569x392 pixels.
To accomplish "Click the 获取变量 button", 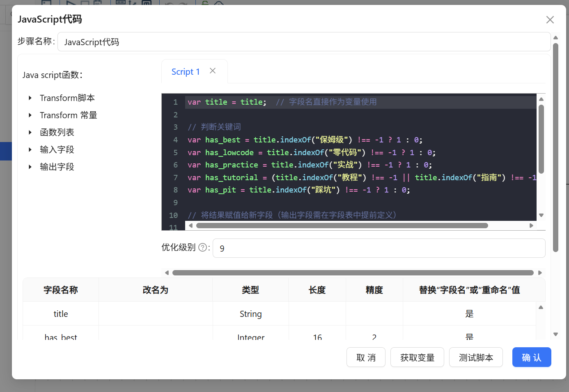I will [417, 358].
